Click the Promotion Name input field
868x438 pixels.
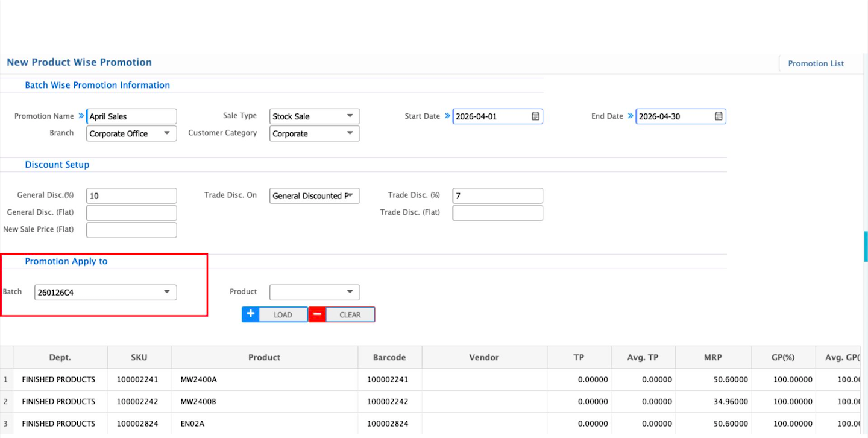tap(131, 116)
